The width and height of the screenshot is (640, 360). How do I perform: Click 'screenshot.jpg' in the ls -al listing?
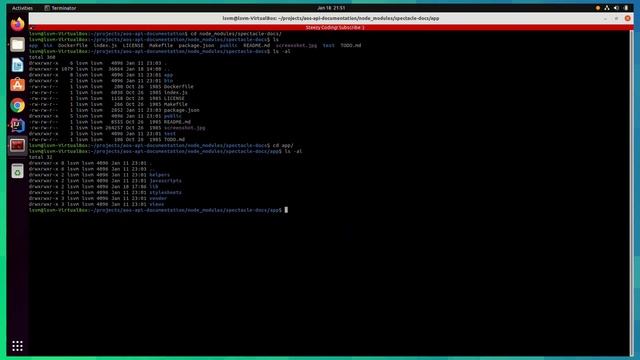tap(184, 128)
